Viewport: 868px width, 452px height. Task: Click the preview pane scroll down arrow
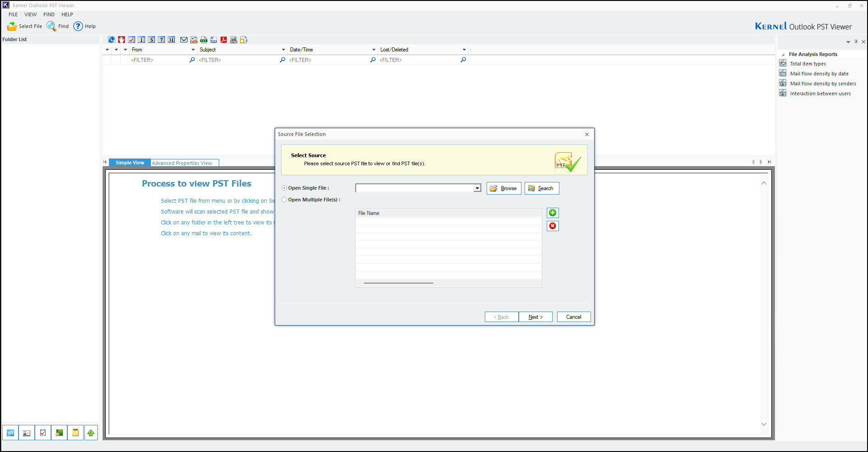pos(764,424)
